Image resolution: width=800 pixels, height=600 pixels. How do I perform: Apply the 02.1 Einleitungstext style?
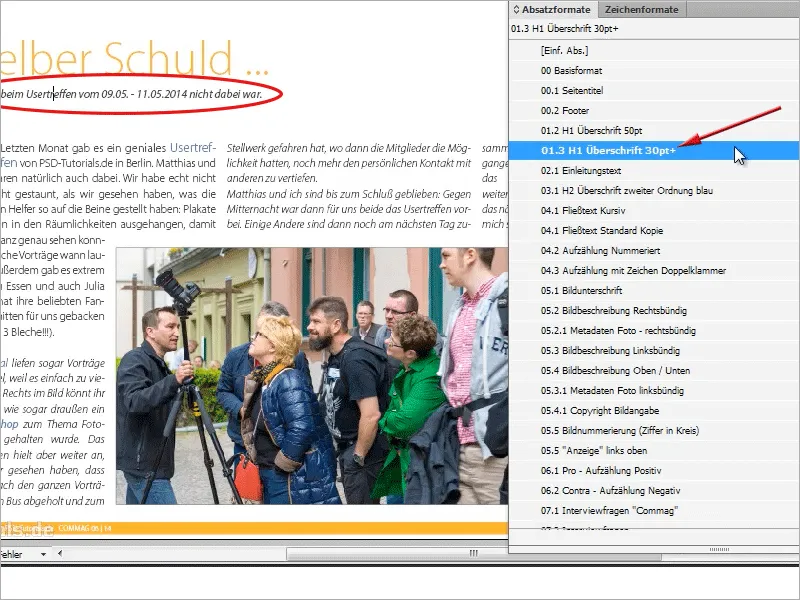(654, 170)
